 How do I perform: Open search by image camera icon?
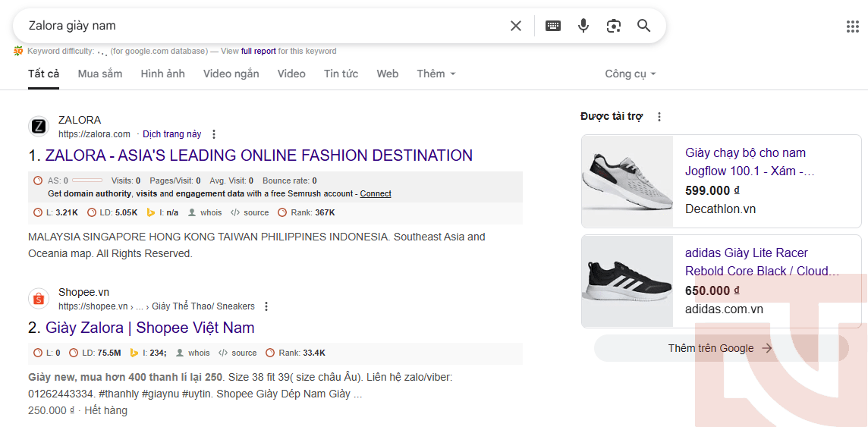point(613,26)
